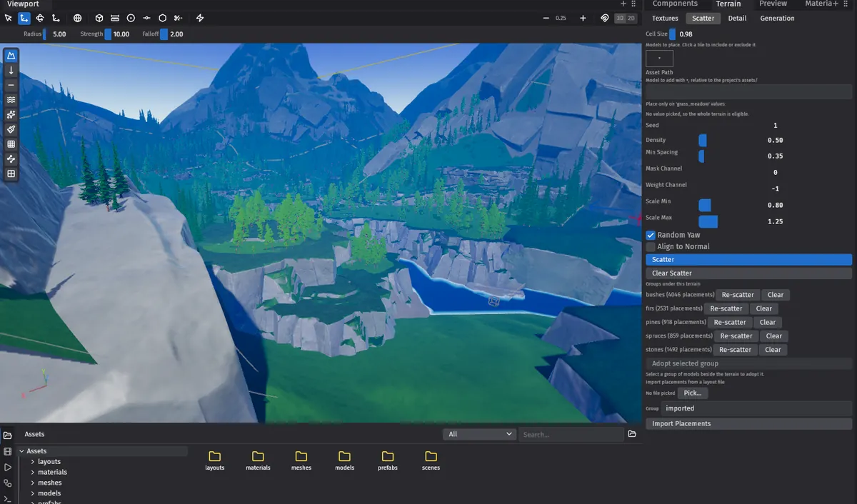857x504 pixels.
Task: Switch to the Generation sub-tab
Action: click(x=777, y=19)
